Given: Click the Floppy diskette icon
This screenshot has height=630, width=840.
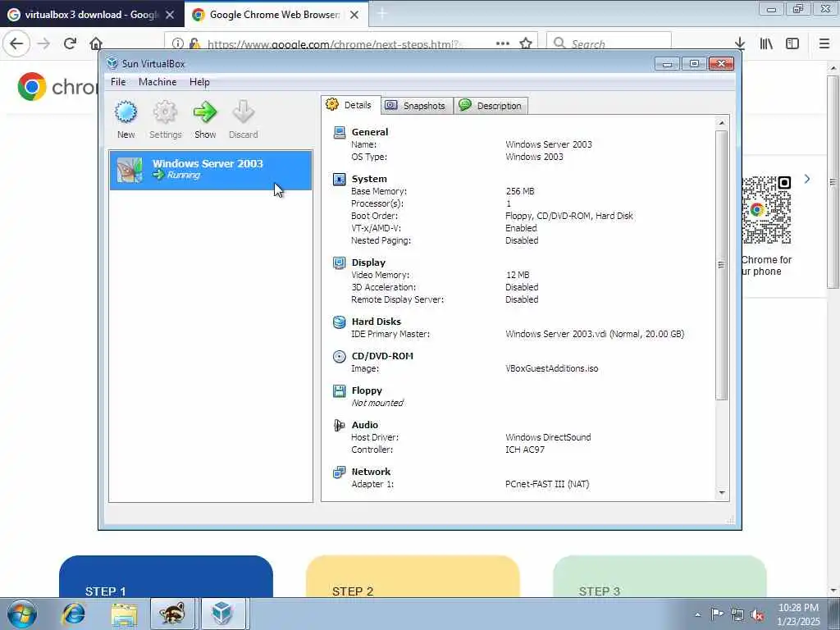Looking at the screenshot, I should pyautogui.click(x=339, y=390).
